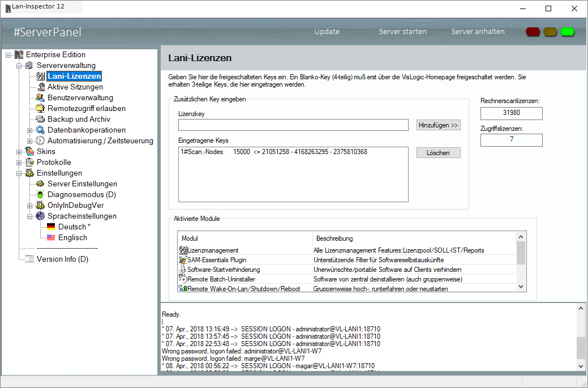Click the log pane scroll-up arrow
588x388 pixels.
click(581, 309)
